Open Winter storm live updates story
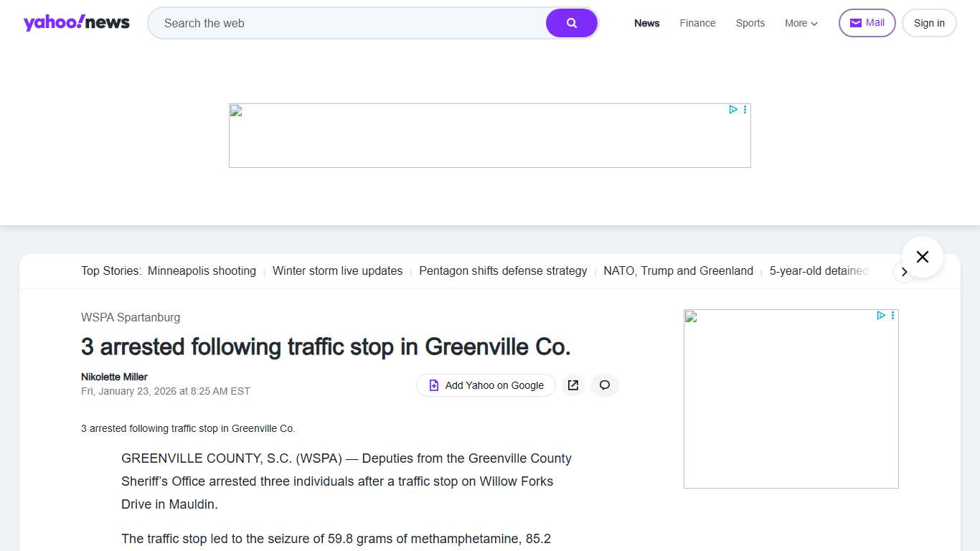 [x=337, y=270]
